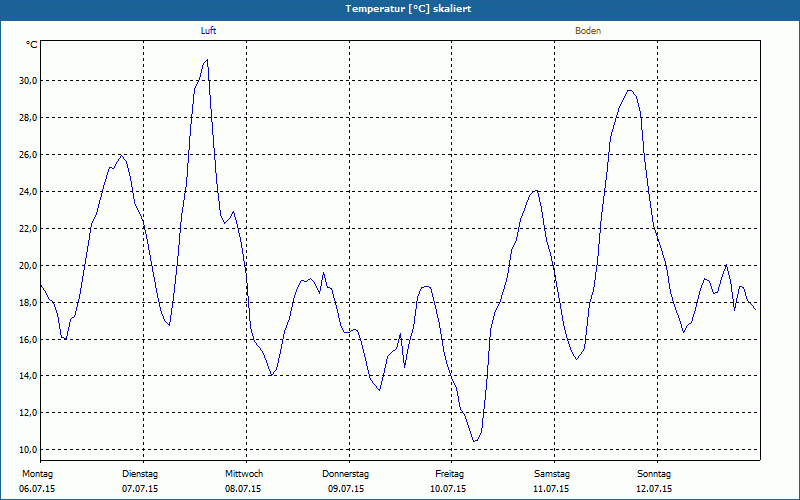Click the Tuesday peak above 30 degrees
This screenshot has height=500, width=800.
207,60
